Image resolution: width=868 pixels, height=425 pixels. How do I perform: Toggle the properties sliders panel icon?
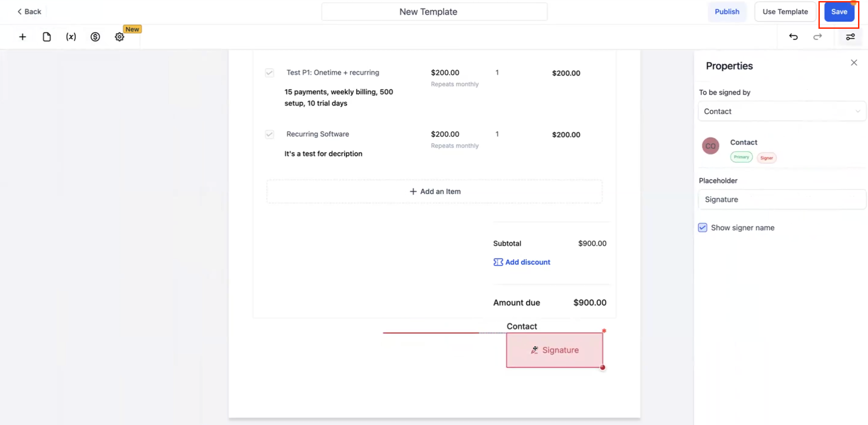(x=850, y=37)
